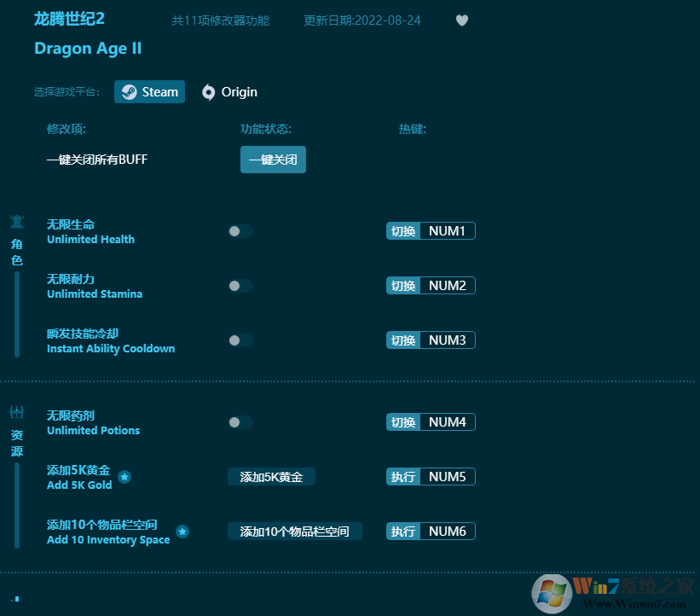Click 切换 label beside NUM3
Image resolution: width=700 pixels, height=616 pixels.
pyautogui.click(x=403, y=340)
